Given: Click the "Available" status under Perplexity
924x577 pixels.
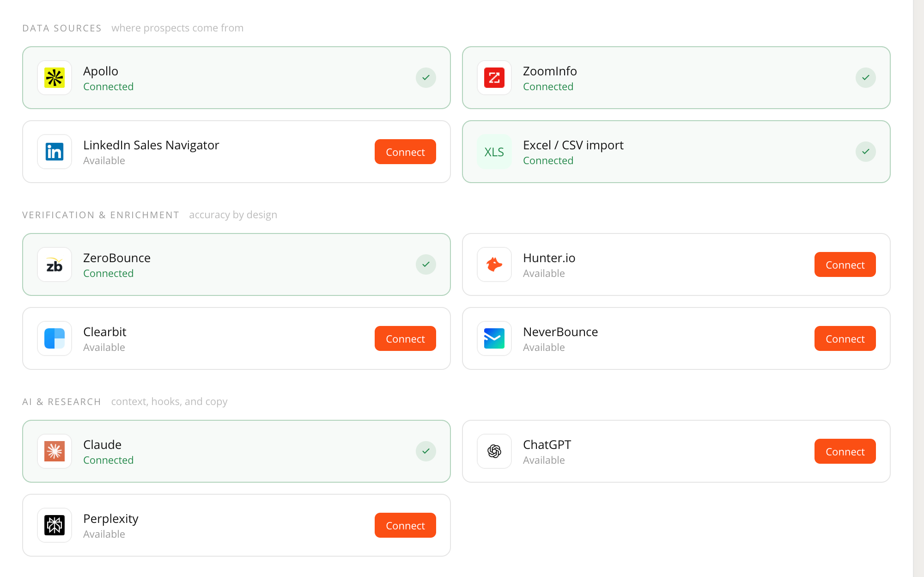Looking at the screenshot, I should coord(104,534).
